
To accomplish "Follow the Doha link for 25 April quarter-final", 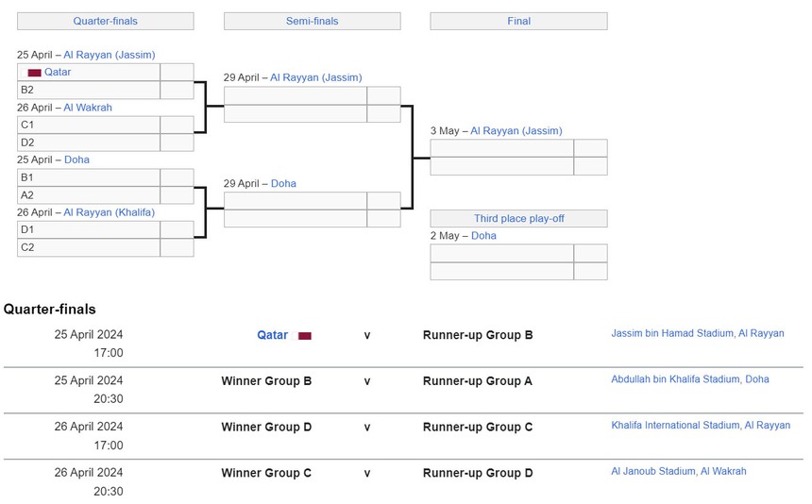I will (76, 160).
